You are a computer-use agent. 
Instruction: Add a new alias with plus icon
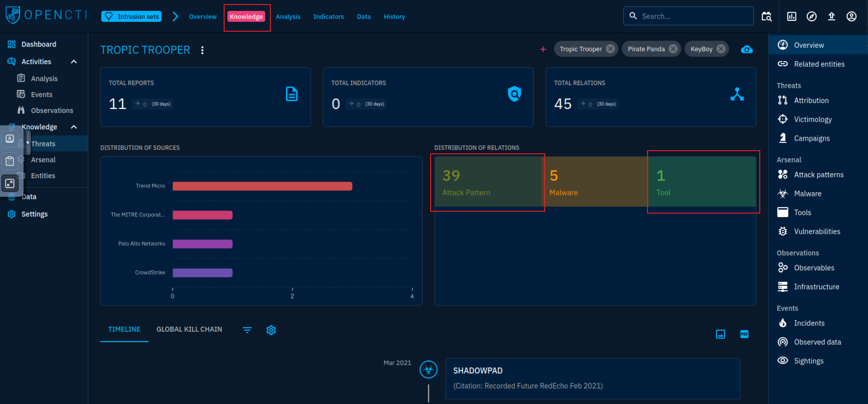coord(543,49)
